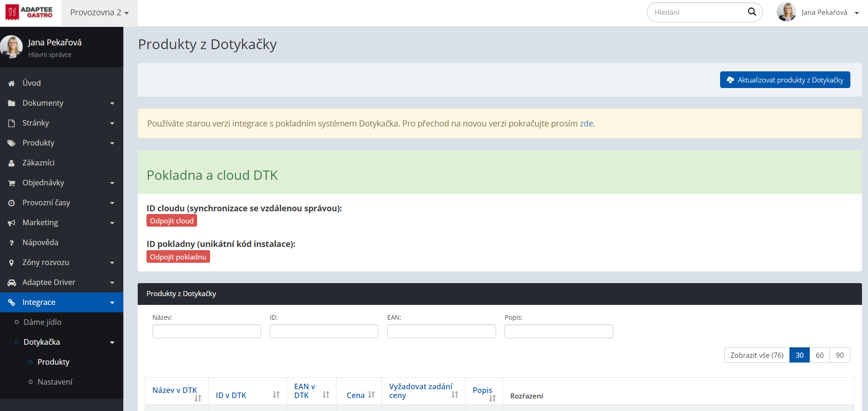This screenshot has height=411, width=868.
Task: Click the home icon beside Úvod
Action: coord(12,83)
